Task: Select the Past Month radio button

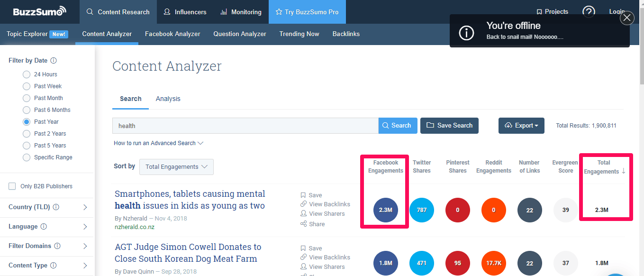Action: coord(27,98)
